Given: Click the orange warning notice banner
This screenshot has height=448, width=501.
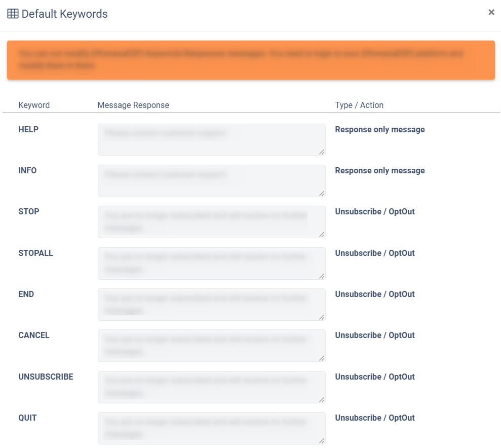Looking at the screenshot, I should point(251,60).
